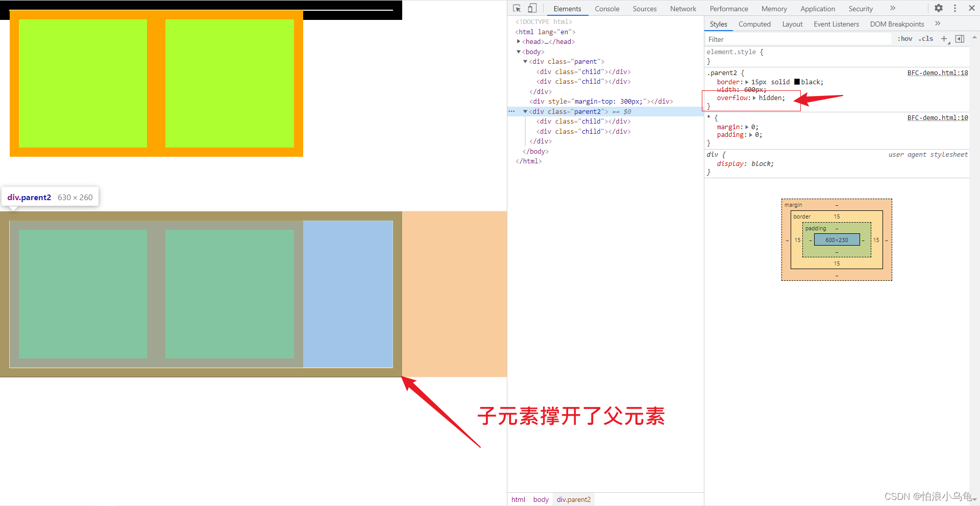Image resolution: width=980 pixels, height=506 pixels.
Task: Switch to the Computed tab
Action: (754, 23)
